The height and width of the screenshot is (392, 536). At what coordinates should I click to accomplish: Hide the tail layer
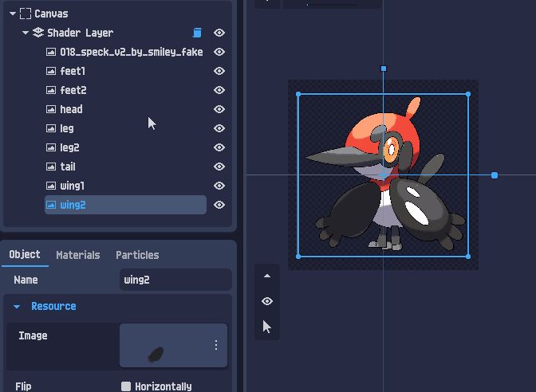(x=219, y=167)
